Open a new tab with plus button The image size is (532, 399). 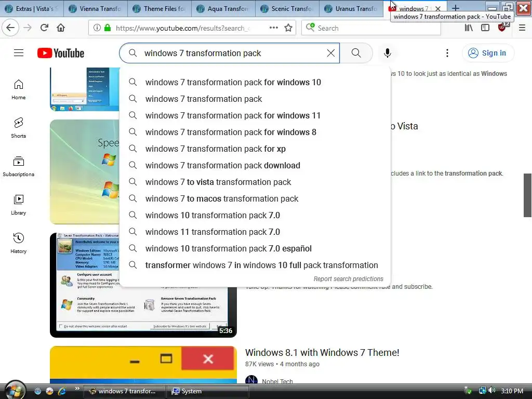456,8
